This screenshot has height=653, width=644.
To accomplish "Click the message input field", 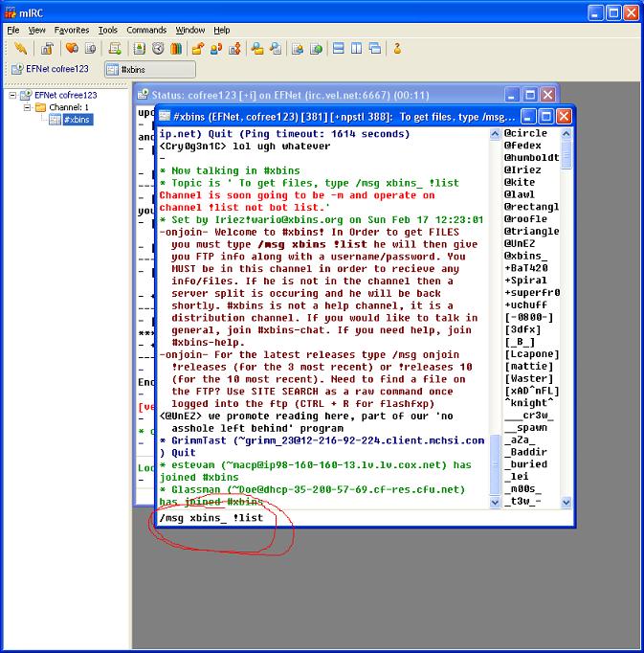I will pyautogui.click(x=364, y=518).
